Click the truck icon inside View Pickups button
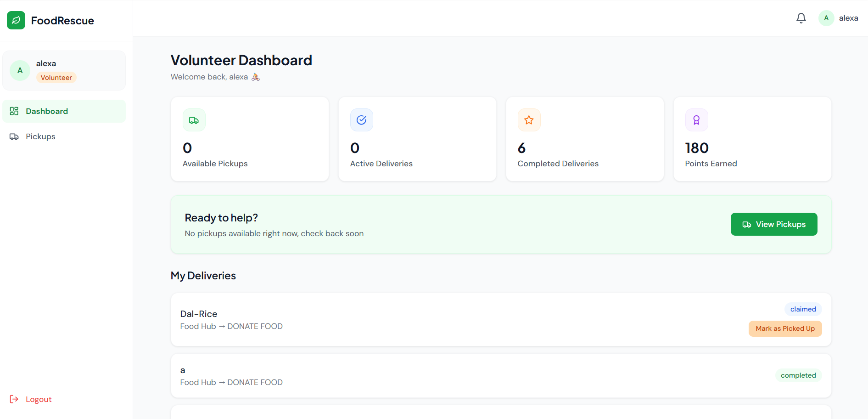Image resolution: width=868 pixels, height=419 pixels. [747, 224]
